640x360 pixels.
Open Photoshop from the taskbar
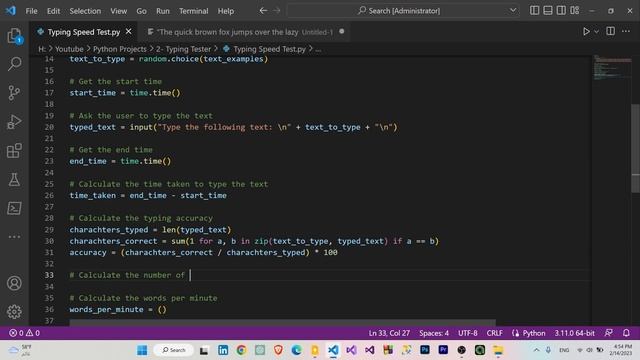(425, 350)
